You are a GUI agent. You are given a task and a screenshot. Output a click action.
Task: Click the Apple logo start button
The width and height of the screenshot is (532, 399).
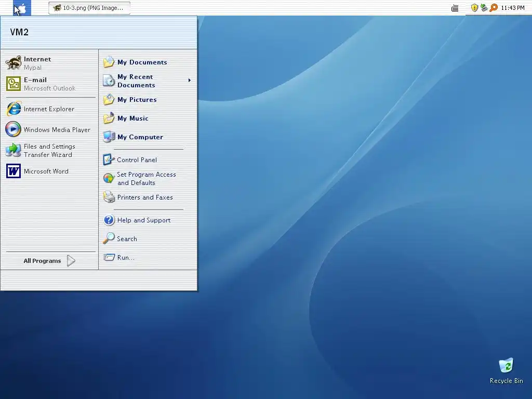(x=22, y=8)
